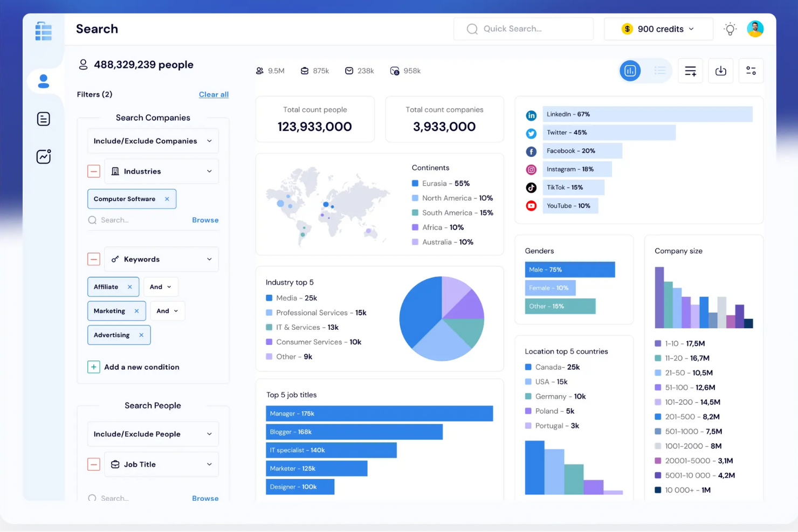The width and height of the screenshot is (798, 532).
Task: Click the Industry top 5 pie chart
Action: pos(442,319)
